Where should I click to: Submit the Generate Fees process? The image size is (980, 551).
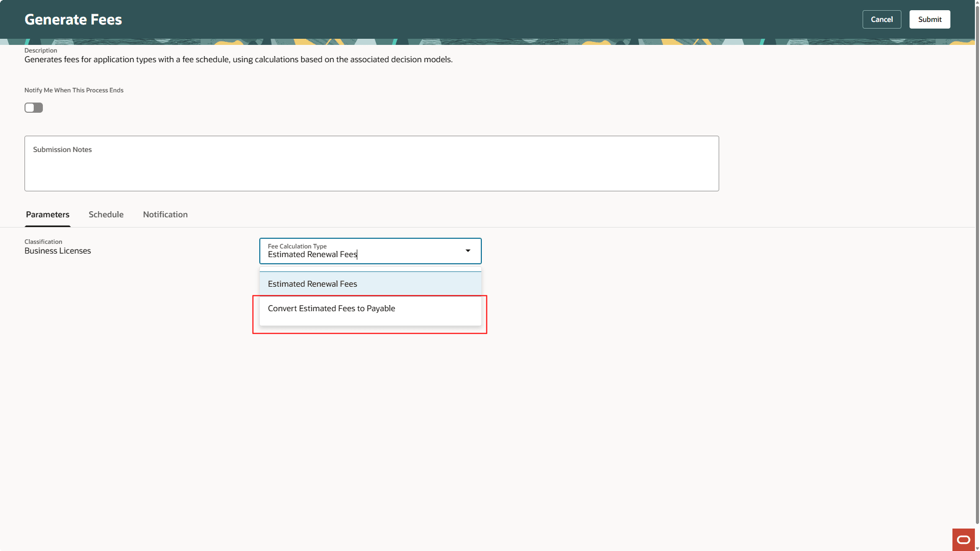point(929,19)
